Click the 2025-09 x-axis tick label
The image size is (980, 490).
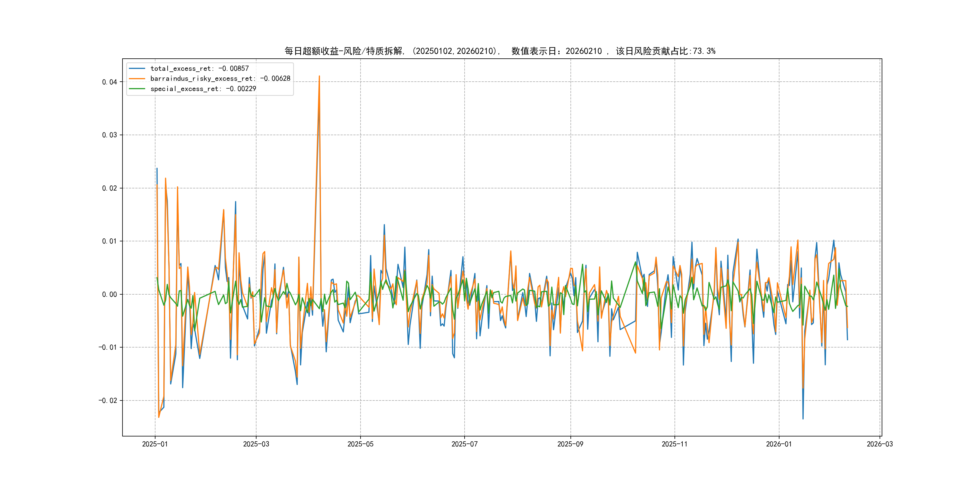tap(570, 444)
